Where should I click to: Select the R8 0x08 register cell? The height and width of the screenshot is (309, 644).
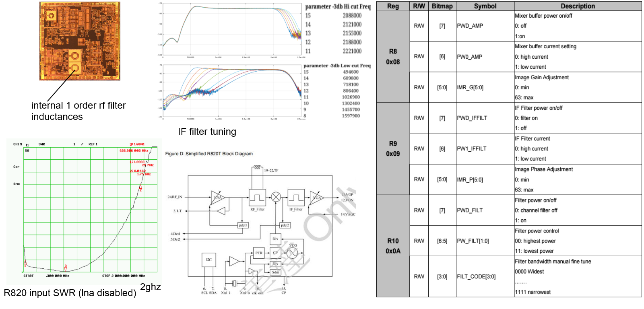tap(393, 57)
